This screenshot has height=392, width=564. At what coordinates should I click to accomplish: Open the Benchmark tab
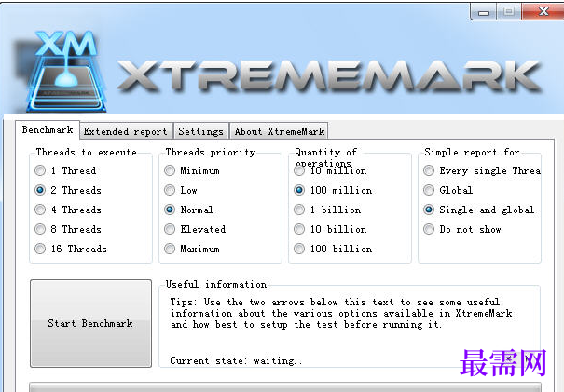(x=48, y=129)
